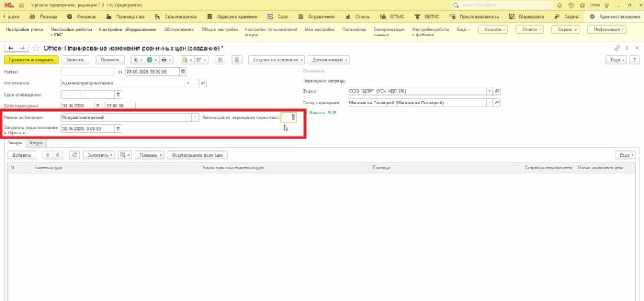Open calendar for Срок оповещения

[x=118, y=94]
